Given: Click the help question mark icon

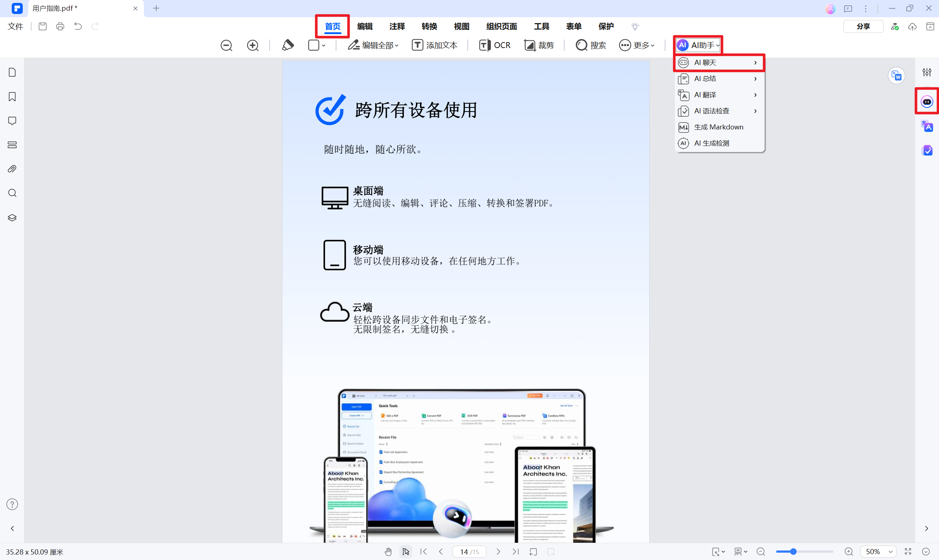Looking at the screenshot, I should pyautogui.click(x=12, y=505).
